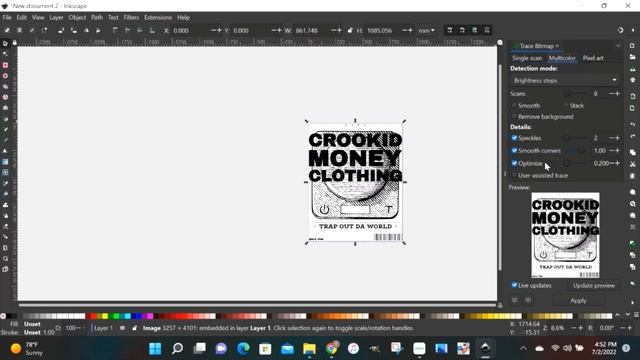Adjust the Smooth corners slider
Viewport: 640px width, 360px height.
576,151
